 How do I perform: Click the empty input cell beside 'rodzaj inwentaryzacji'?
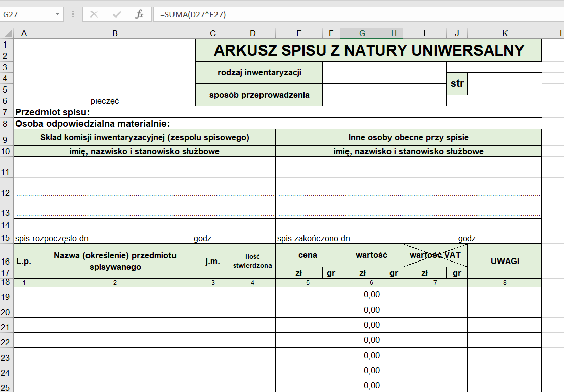(384, 73)
